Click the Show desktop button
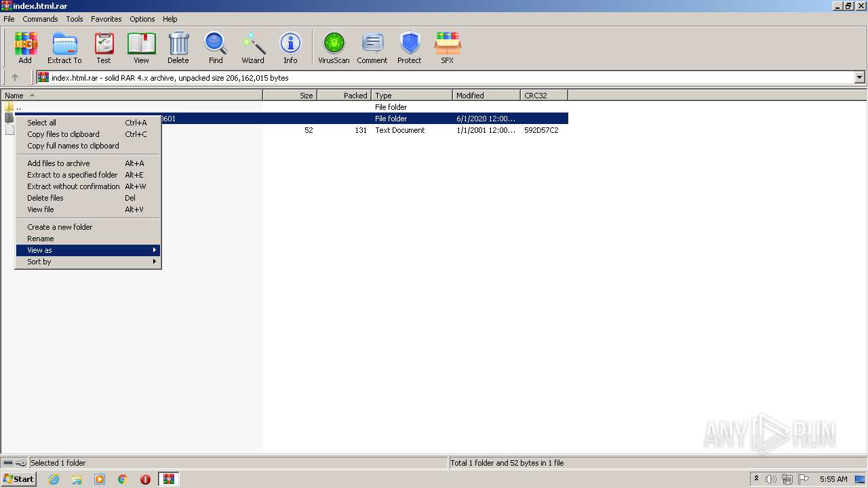Screen dimensions: 868x488 point(860,479)
